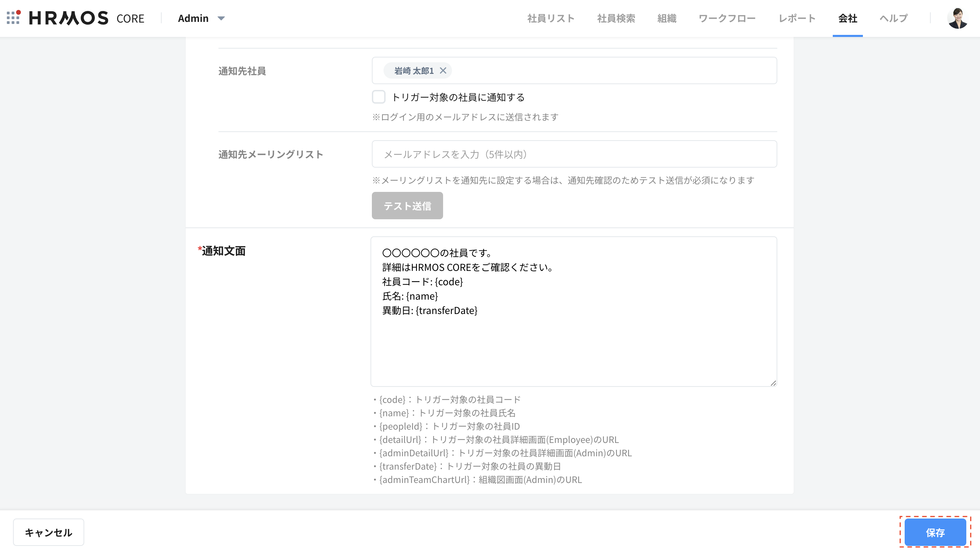
Task: Enable トリガー対象の社員に通知する checkbox
Action: (378, 97)
